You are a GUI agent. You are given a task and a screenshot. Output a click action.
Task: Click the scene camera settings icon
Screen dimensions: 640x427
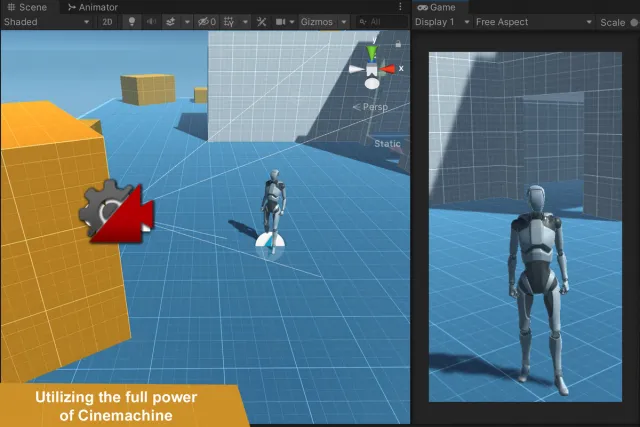pos(280,22)
